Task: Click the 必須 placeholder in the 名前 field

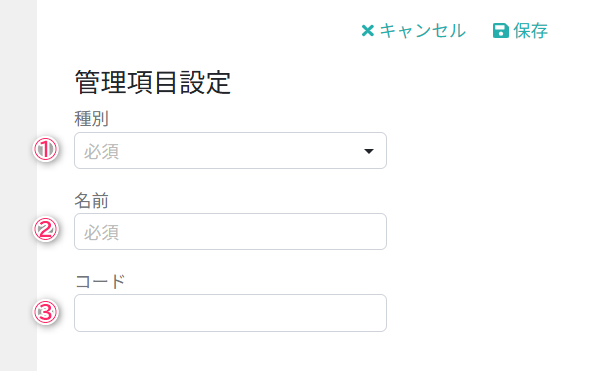Action: click(101, 233)
